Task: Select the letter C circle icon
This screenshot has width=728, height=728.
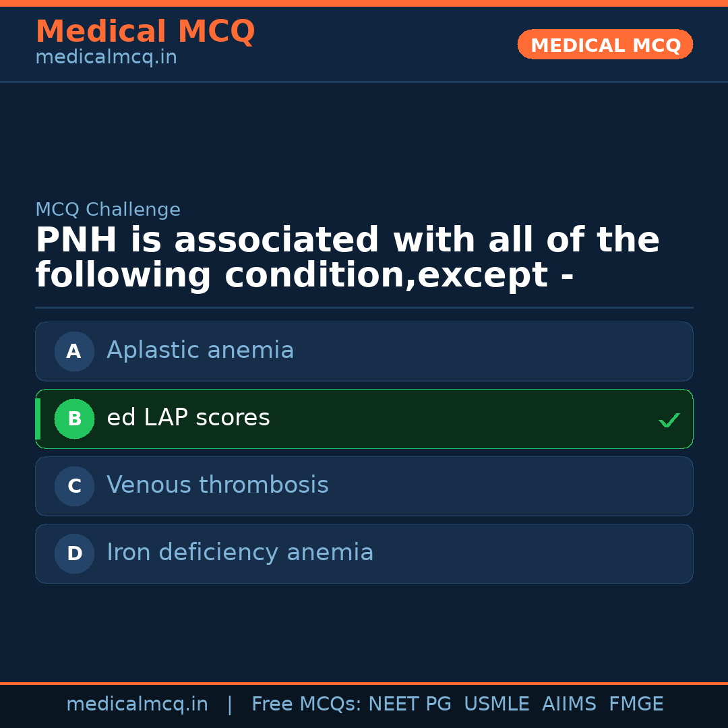Action: (x=74, y=486)
